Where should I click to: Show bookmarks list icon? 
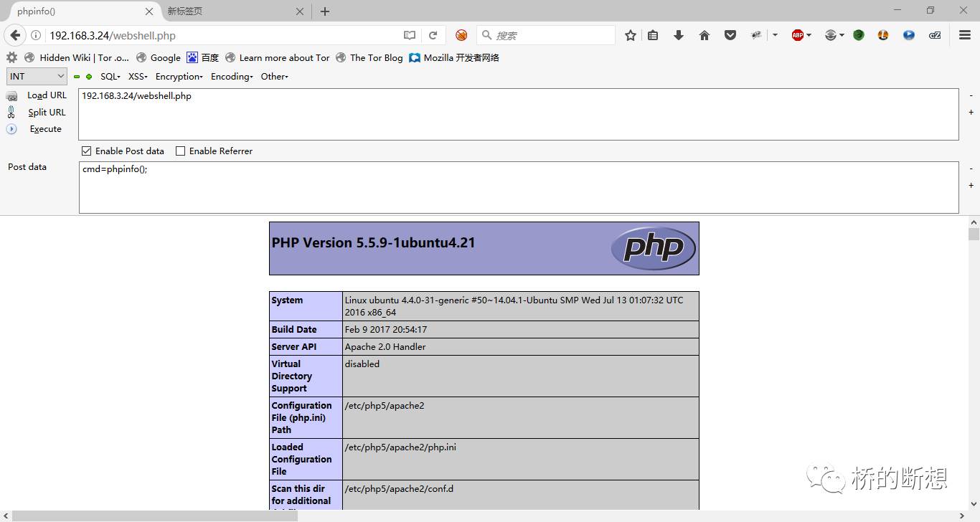653,35
